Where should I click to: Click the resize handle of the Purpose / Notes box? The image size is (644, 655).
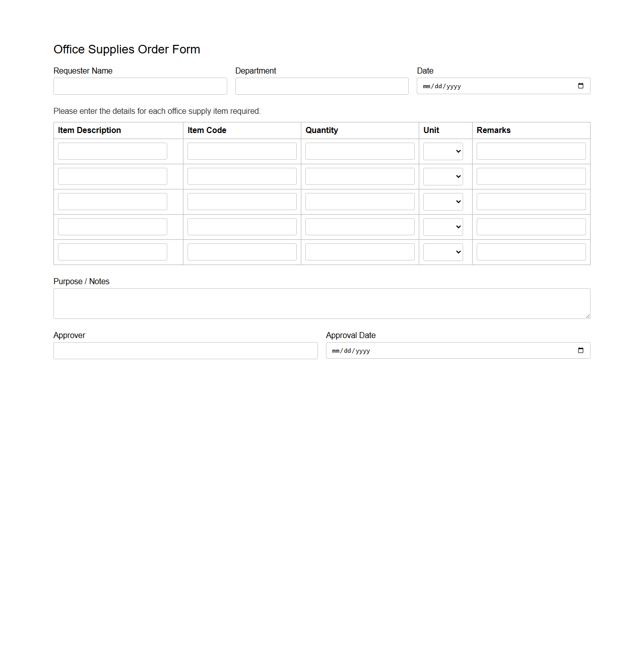(588, 316)
